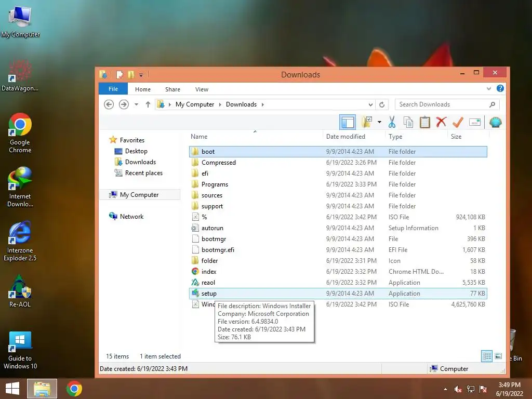This screenshot has width=532, height=399.
Task: Click the orange checkmark Properties icon
Action: (x=458, y=122)
